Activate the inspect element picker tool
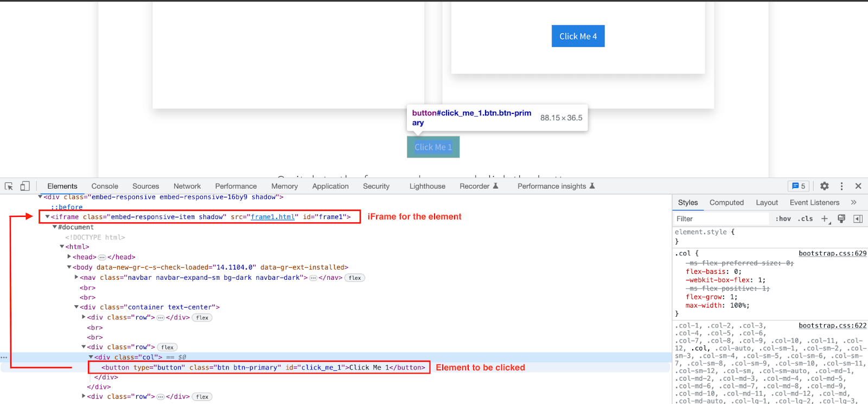Viewport: 868px width, 404px height. [9, 186]
